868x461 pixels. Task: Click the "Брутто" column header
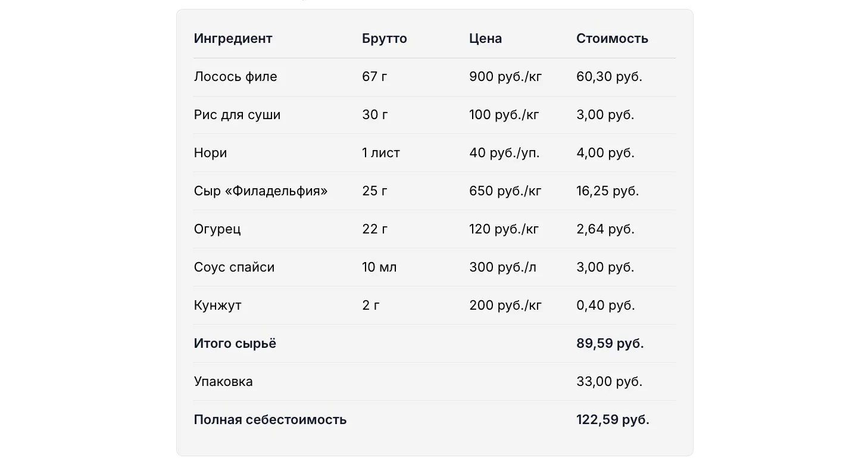tap(384, 39)
